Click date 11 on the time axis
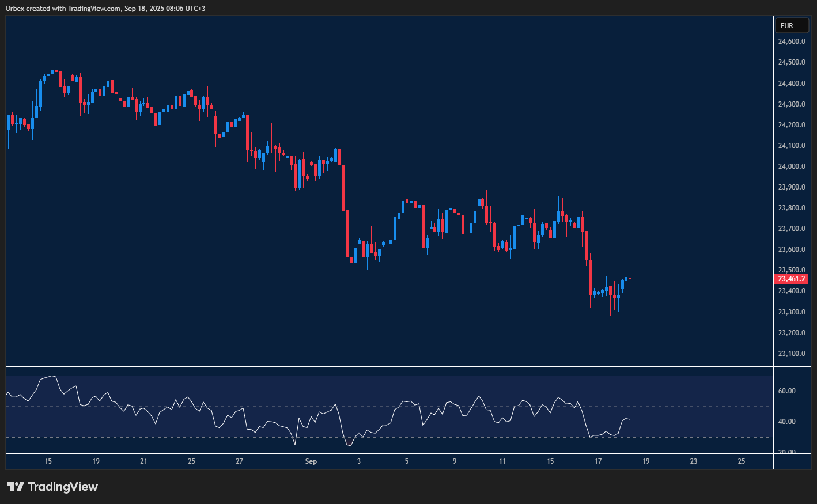817x504 pixels. click(502, 461)
